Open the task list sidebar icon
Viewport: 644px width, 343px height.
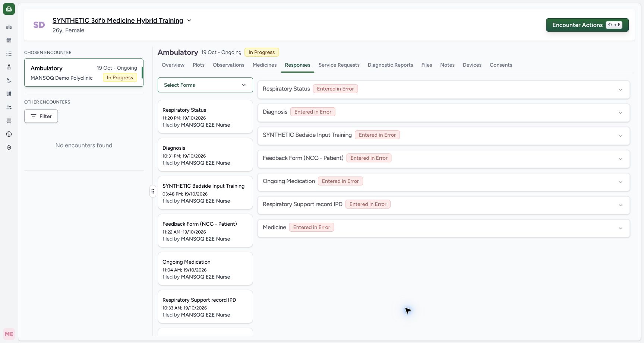[9, 54]
